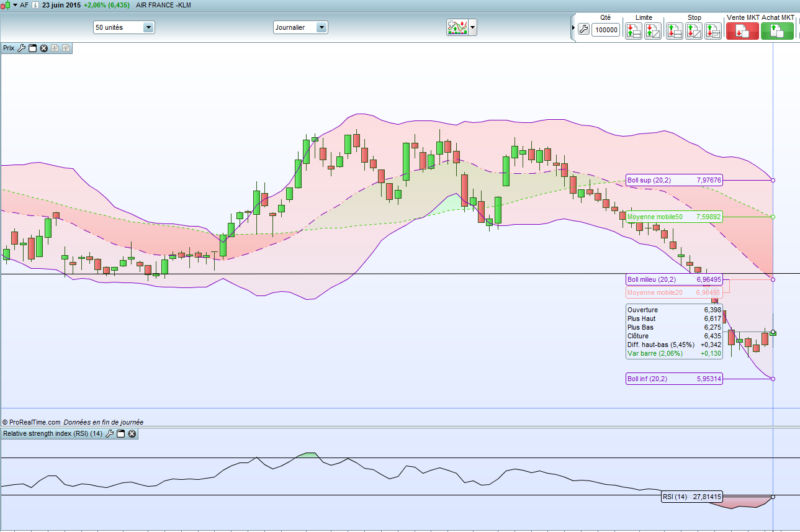Click the Plus Haut row in tooltip

point(674,318)
